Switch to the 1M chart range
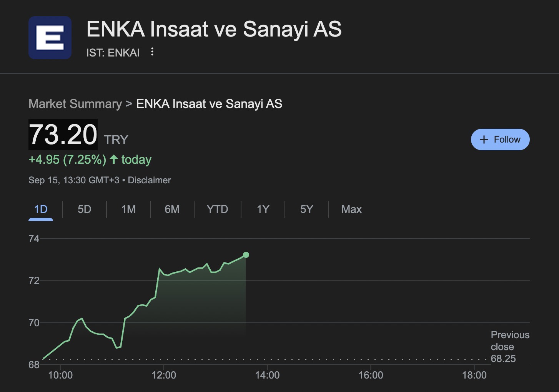This screenshot has width=559, height=392. [128, 209]
